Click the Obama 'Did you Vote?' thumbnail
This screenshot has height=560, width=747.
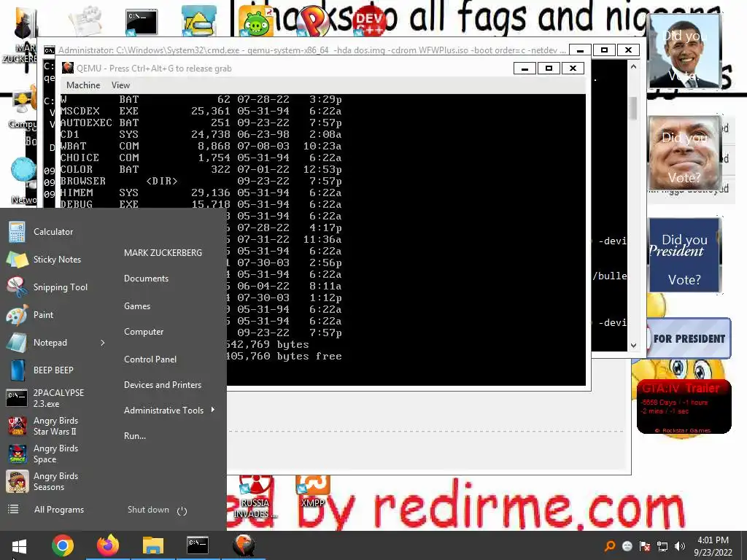[x=684, y=52]
